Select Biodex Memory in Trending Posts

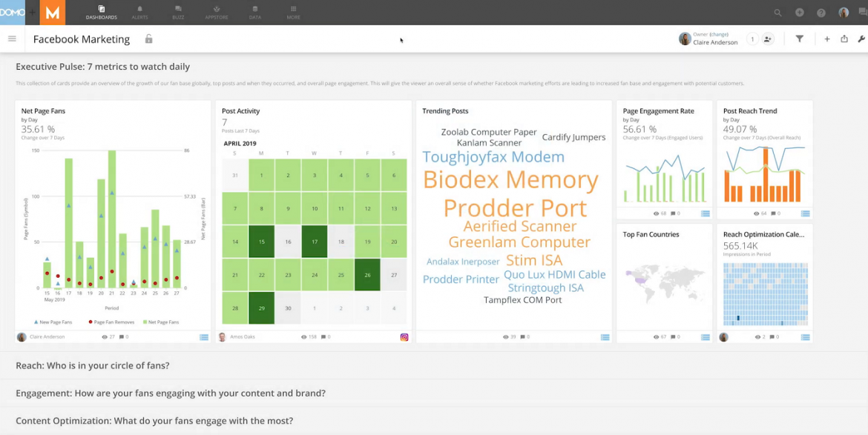510,179
